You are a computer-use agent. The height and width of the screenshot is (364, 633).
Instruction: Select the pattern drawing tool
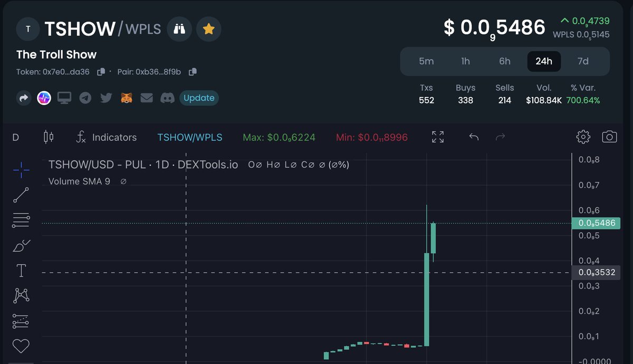tap(21, 296)
